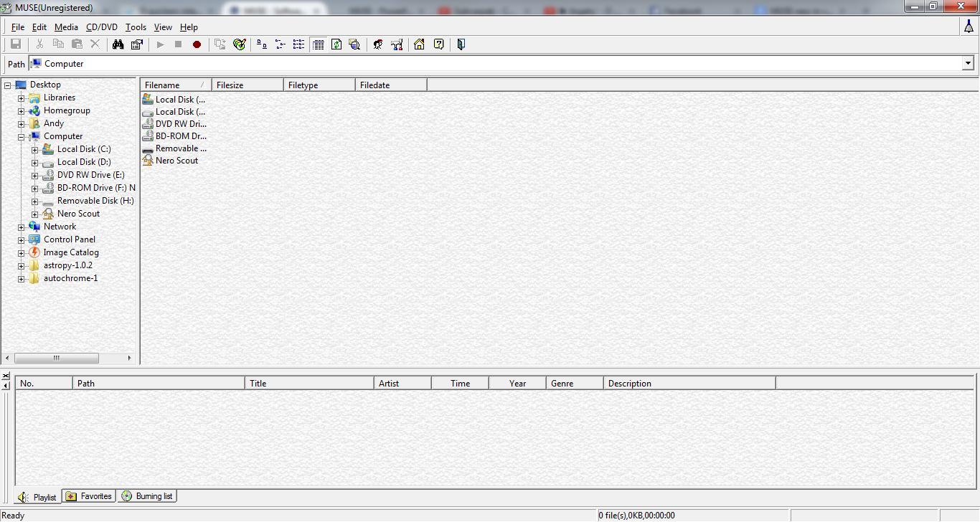The height and width of the screenshot is (522, 980).
Task: Expand the Image Catalog tree node
Action: tap(22, 252)
